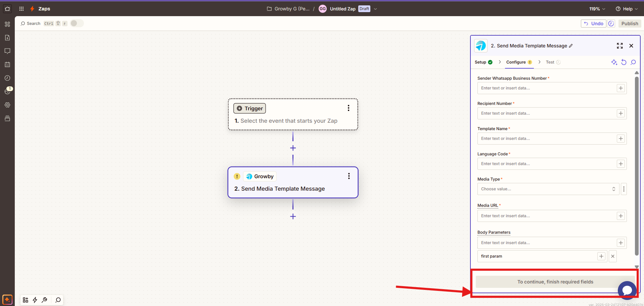Open the three-dot options beside Media Type

[x=624, y=189]
